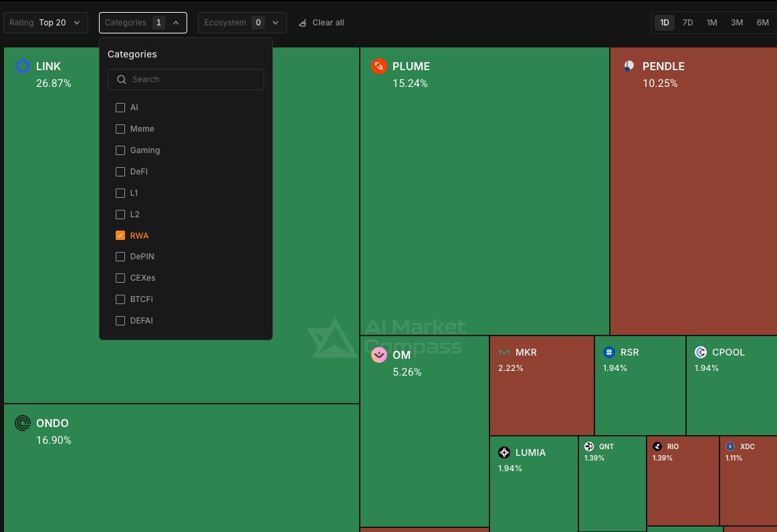The width and height of the screenshot is (777, 532).
Task: Click the RIO token icon
Action: [657, 446]
